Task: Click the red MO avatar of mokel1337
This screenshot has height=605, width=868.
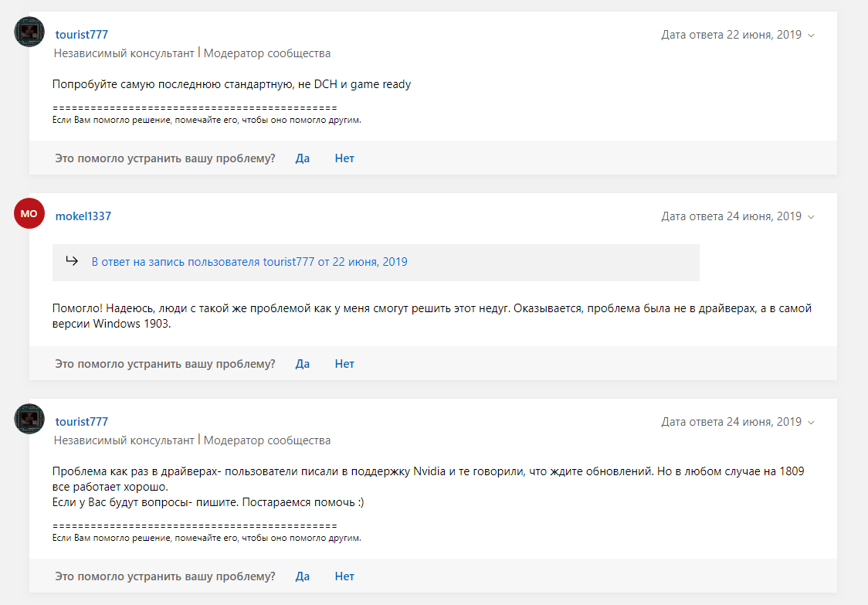Action: (x=29, y=213)
